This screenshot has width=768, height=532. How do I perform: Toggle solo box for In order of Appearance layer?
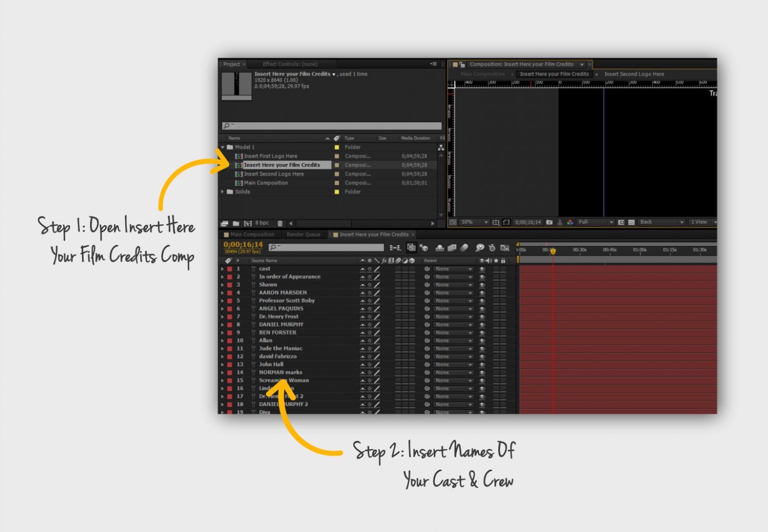tap(496, 277)
